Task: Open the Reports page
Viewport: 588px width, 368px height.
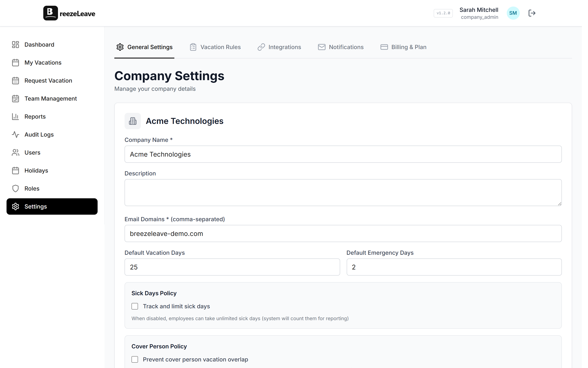Action: [x=52, y=117]
